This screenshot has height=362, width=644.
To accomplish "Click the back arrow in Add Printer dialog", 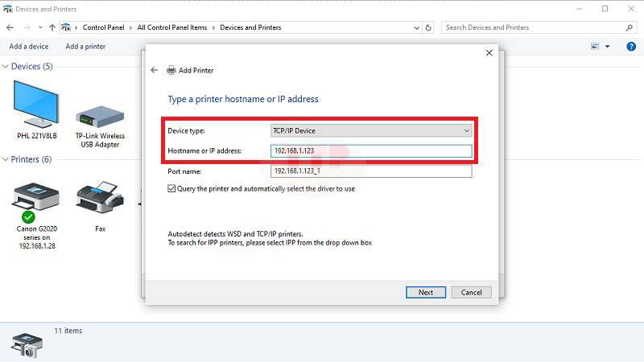I will [x=155, y=70].
